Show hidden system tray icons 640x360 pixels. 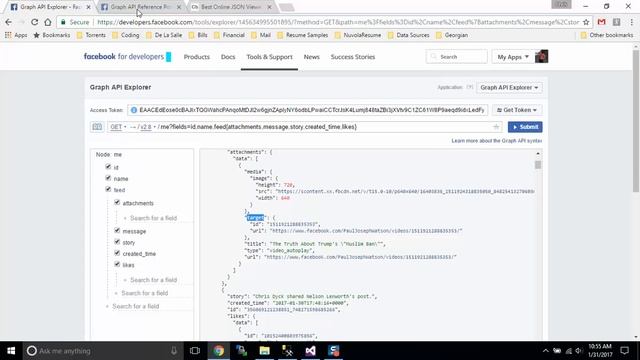pos(546,351)
